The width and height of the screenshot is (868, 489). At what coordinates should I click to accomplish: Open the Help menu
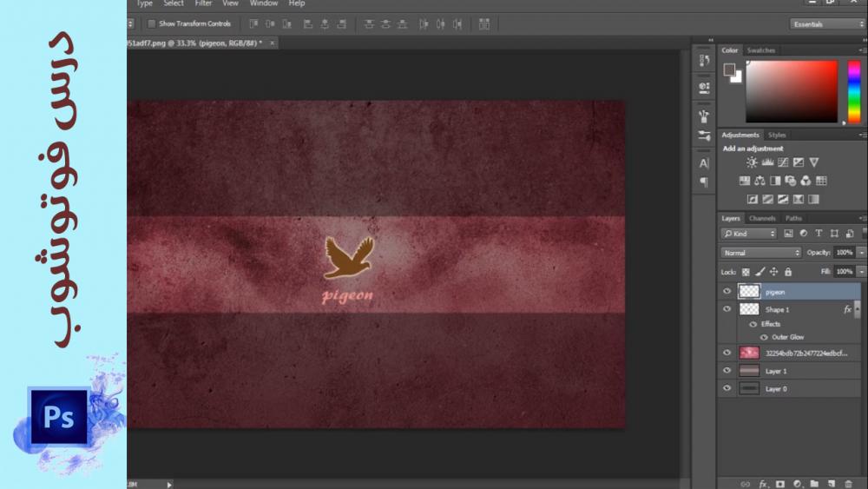pyautogui.click(x=297, y=3)
